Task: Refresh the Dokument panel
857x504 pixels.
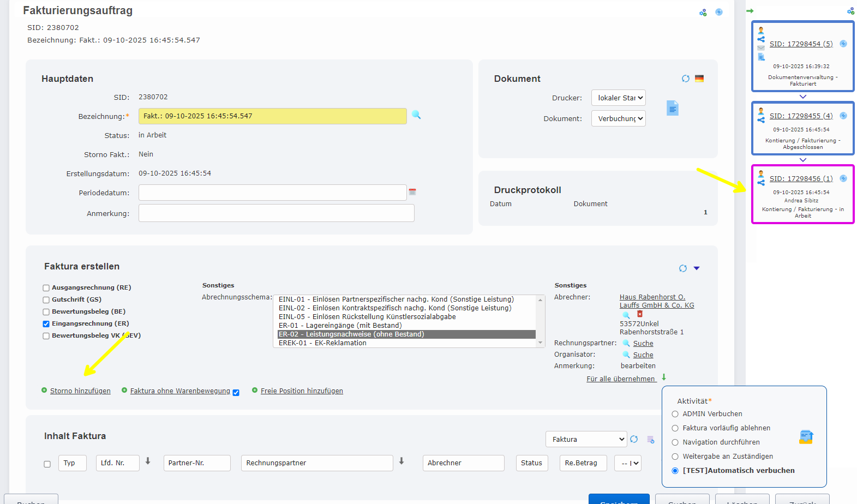Action: 686,79
